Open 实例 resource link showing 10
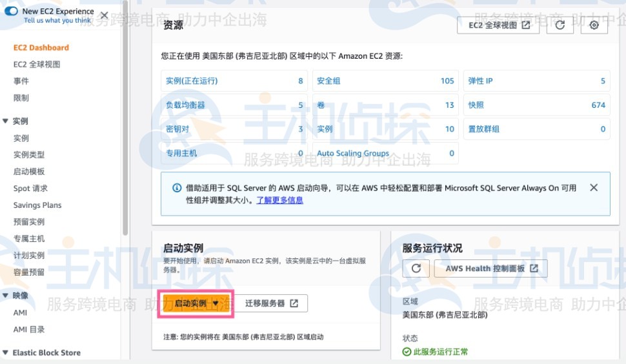This screenshot has width=626, height=364. pyautogui.click(x=325, y=129)
